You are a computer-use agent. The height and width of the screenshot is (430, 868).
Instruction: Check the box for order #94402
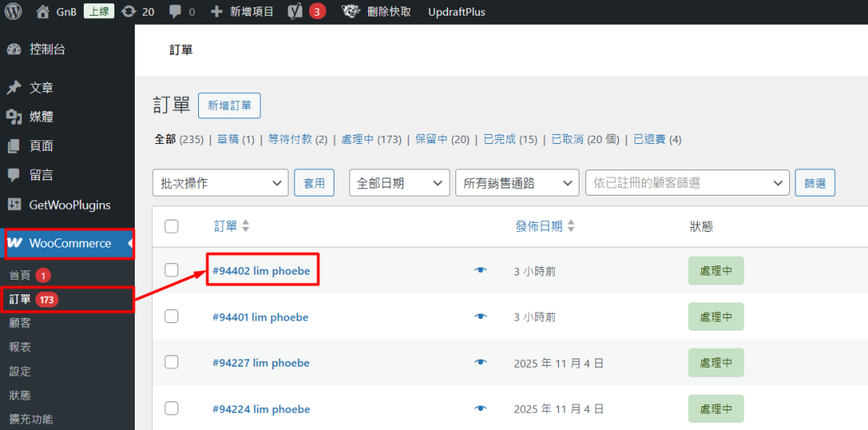coord(171,270)
